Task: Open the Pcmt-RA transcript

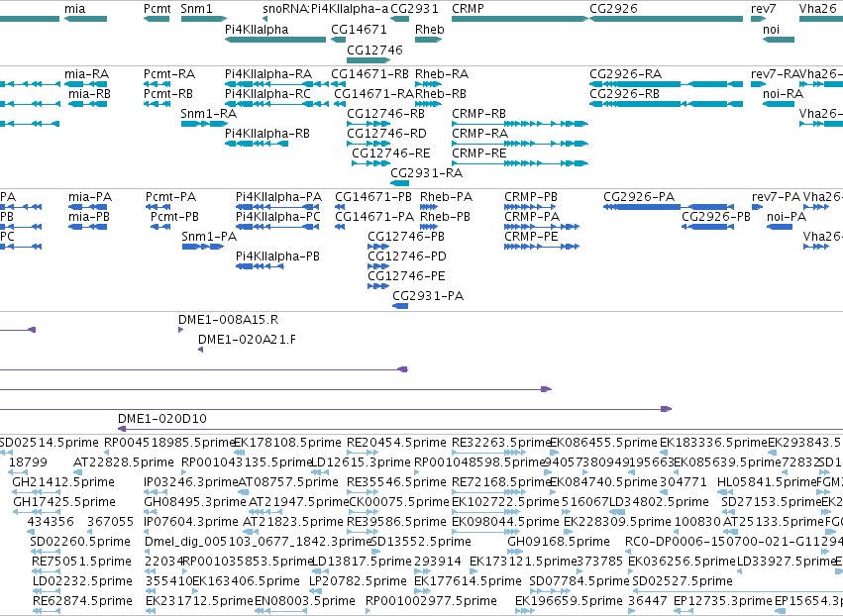Action: click(x=157, y=84)
